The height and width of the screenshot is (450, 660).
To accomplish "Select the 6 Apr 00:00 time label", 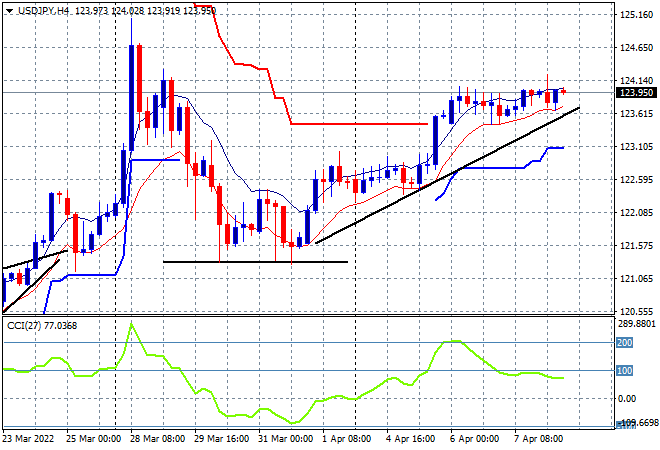I will pos(474,439).
